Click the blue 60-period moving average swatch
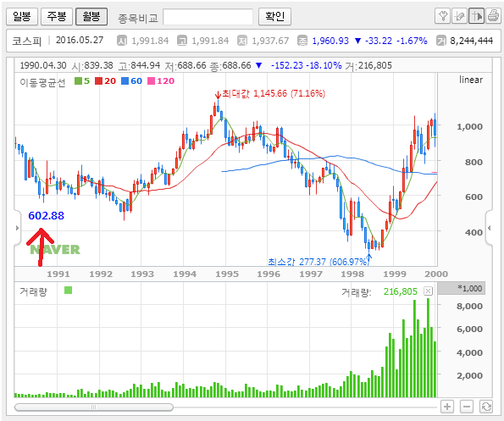 point(125,81)
